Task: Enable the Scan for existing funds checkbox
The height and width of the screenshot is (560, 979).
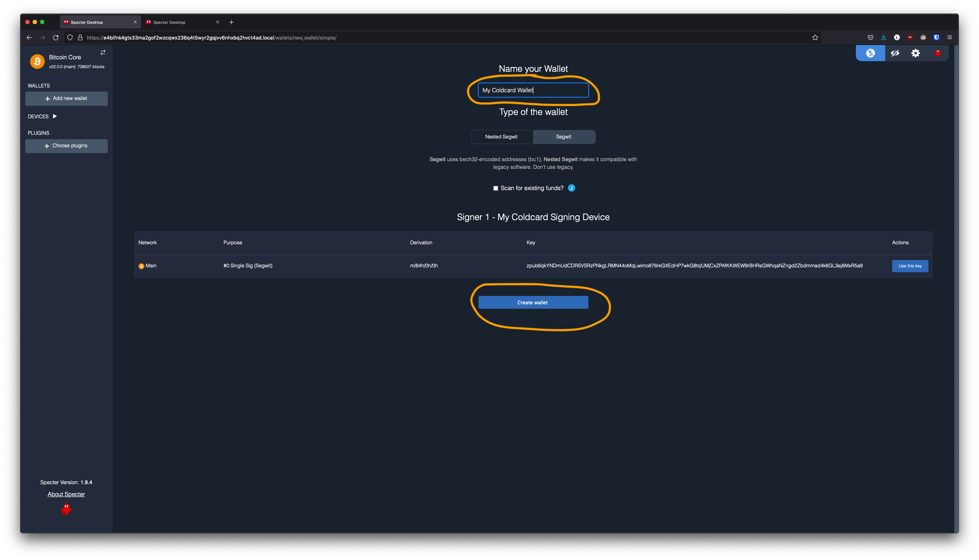Action: (x=495, y=188)
